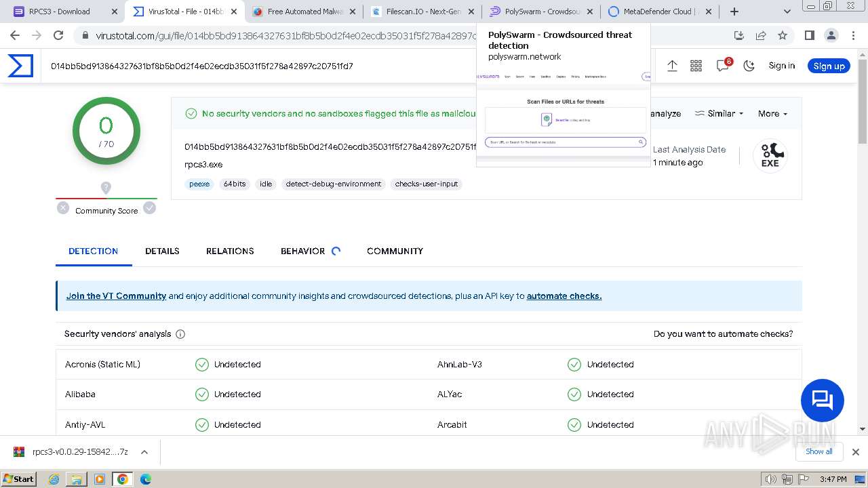Open the DETECTION tab
The height and width of the screenshot is (488, 868).
[94, 251]
